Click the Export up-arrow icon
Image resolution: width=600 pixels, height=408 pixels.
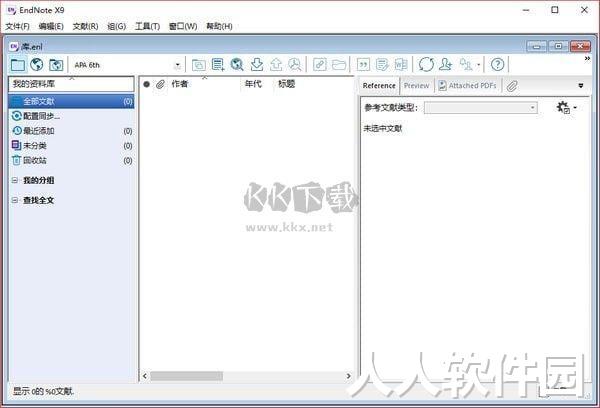(276, 65)
